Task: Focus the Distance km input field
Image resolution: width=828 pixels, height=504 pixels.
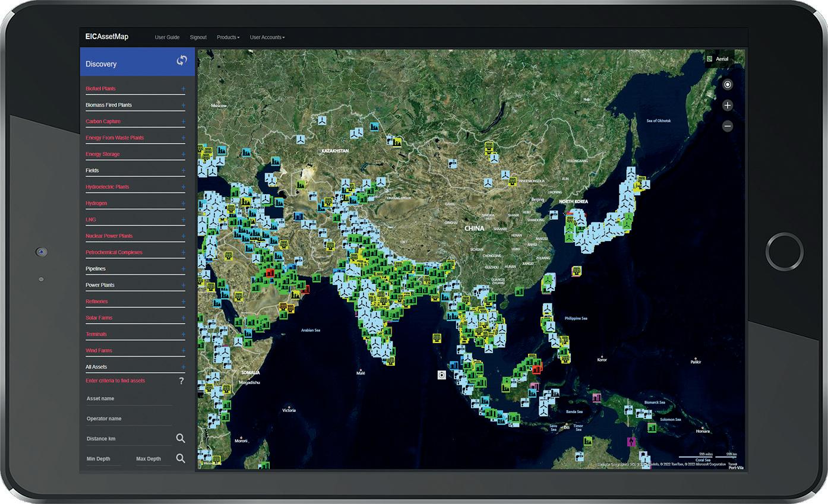Action: (128, 439)
